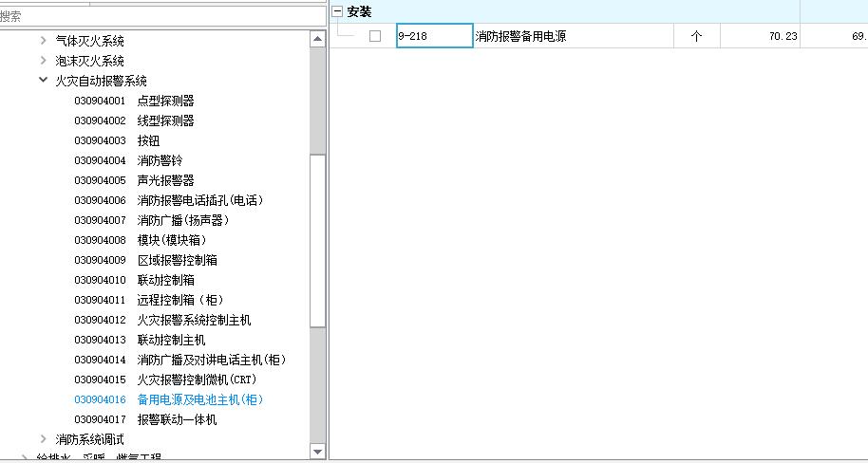Image resolution: width=868 pixels, height=463 pixels.
Task: Click the price cell 70.23
Action: [x=760, y=36]
